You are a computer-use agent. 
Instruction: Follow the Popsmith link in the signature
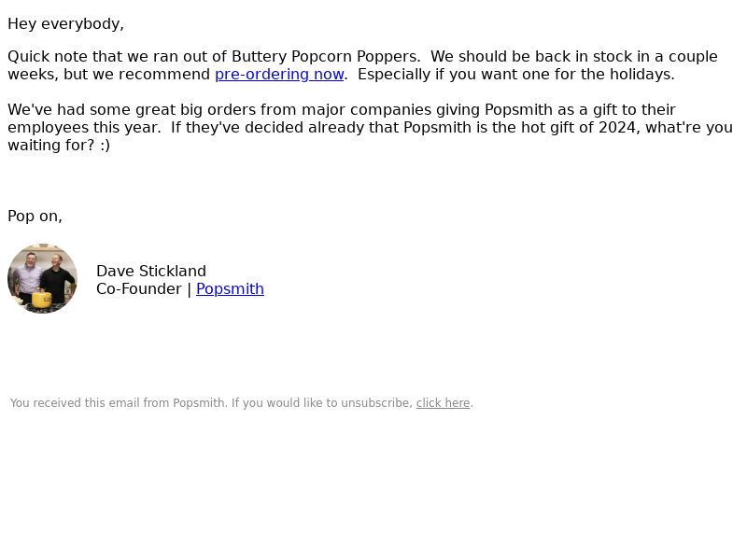coord(230,289)
